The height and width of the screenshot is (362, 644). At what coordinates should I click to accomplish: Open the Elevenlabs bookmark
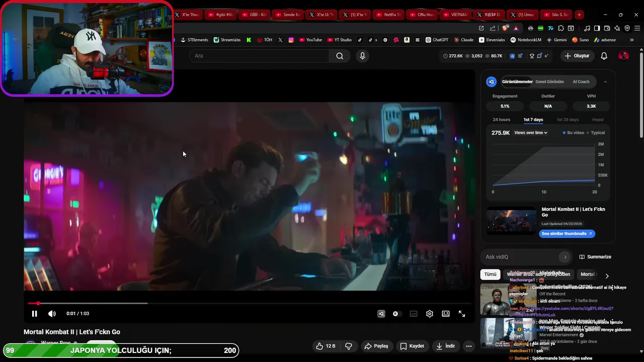[x=492, y=40]
